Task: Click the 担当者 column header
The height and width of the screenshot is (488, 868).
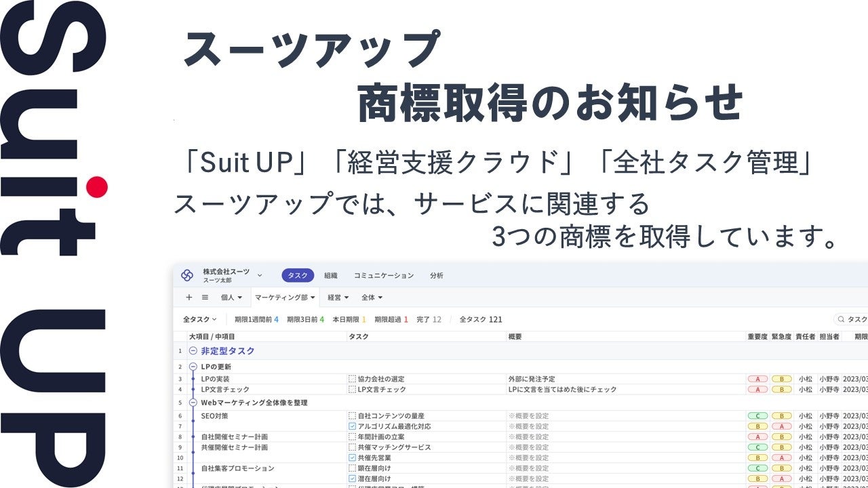Action: click(829, 336)
